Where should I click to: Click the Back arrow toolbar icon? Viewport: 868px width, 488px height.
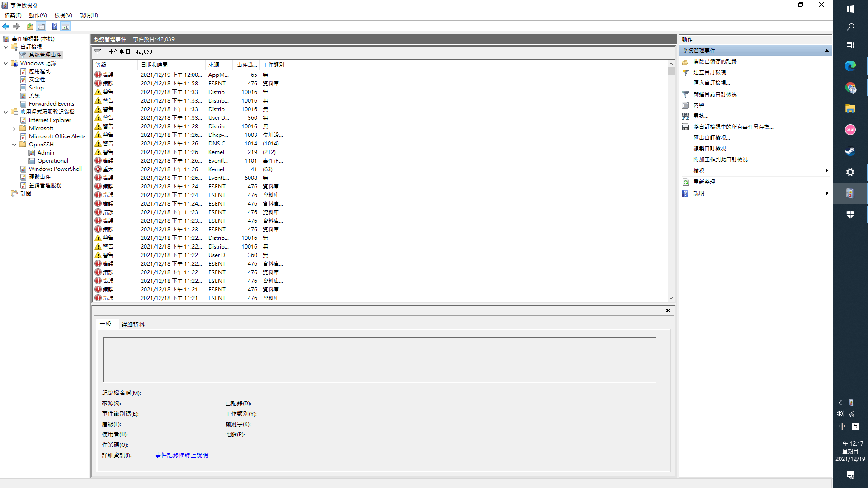point(6,27)
